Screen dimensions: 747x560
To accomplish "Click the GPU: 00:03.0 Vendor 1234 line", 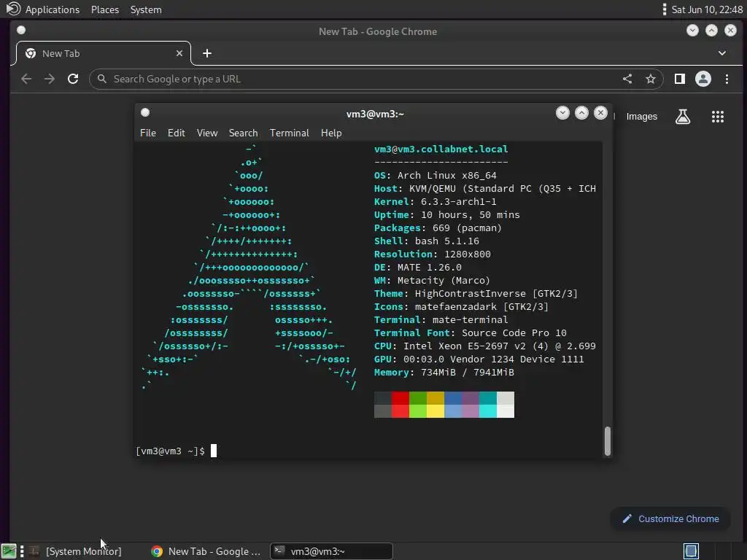I will 479,359.
